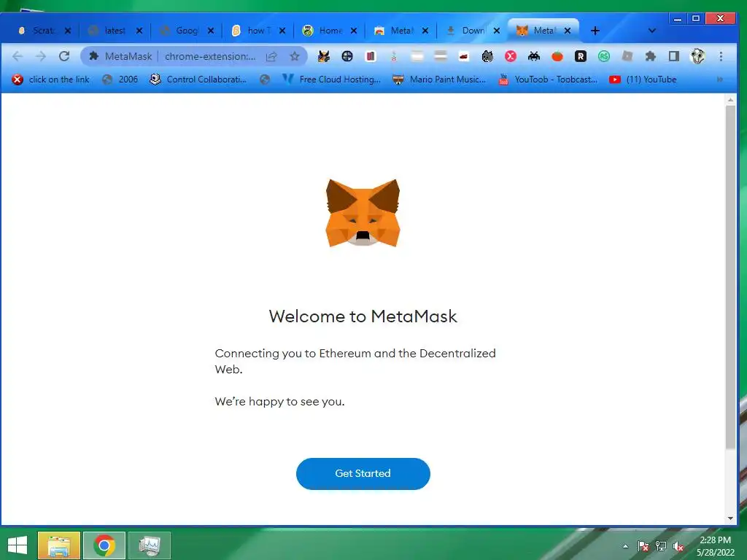Screen dimensions: 747x560
Task: Open the space invader extension icon
Action: (x=534, y=56)
